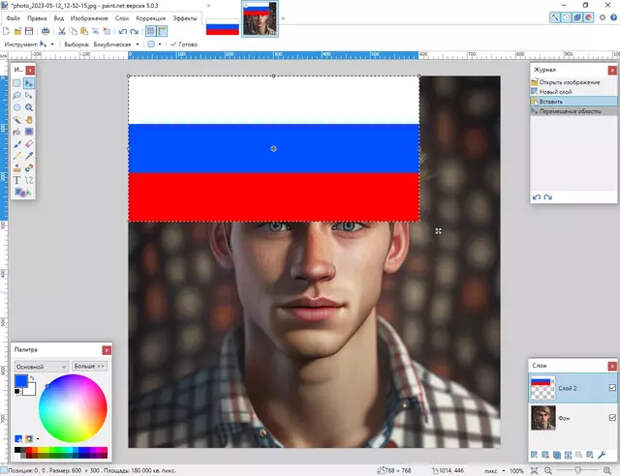Open the Эффекты menu
This screenshot has height=476, width=620.
(185, 18)
